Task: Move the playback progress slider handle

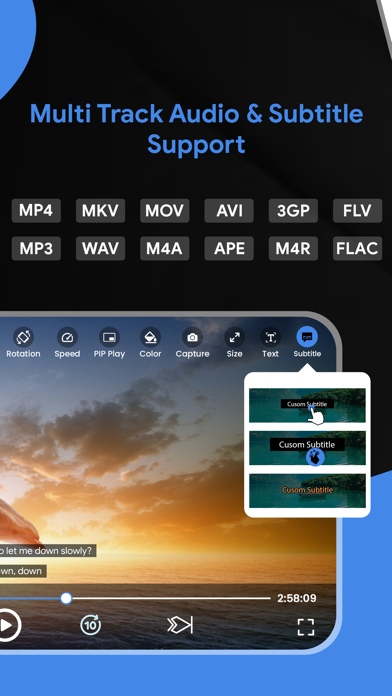Action: (x=66, y=598)
